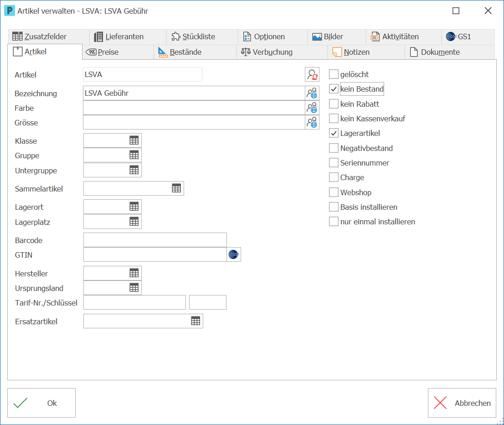Open the Optionen tab
504x425 pixels.
(x=273, y=36)
